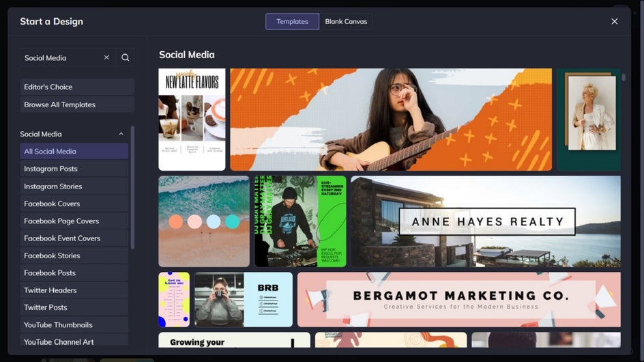Image resolution: width=644 pixels, height=362 pixels.
Task: Select Facebook Page Covers category
Action: click(74, 221)
